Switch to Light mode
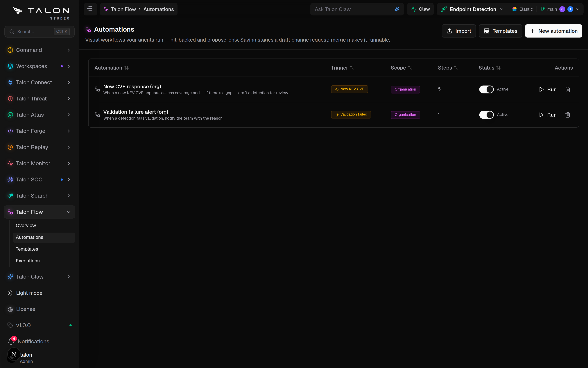 39,293
